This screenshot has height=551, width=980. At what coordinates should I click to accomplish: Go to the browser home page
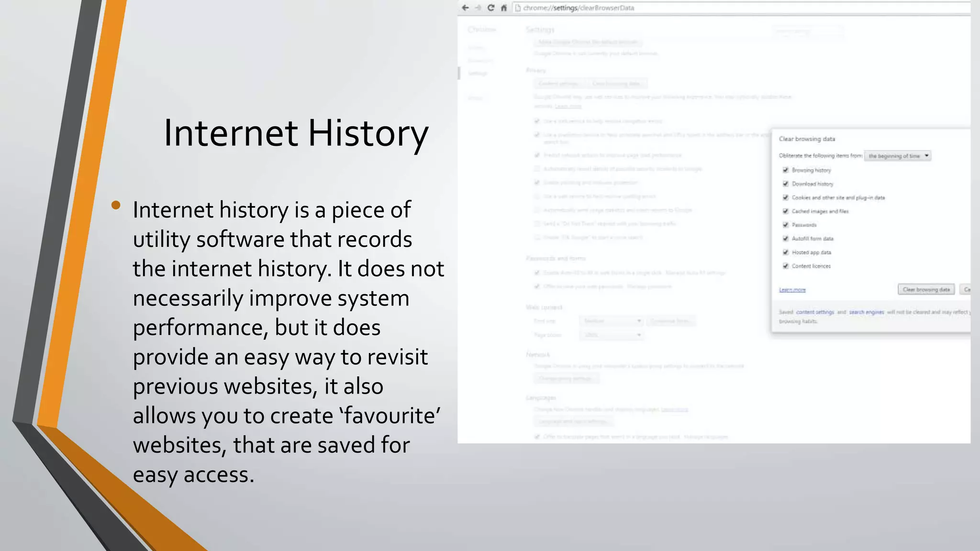(x=504, y=8)
